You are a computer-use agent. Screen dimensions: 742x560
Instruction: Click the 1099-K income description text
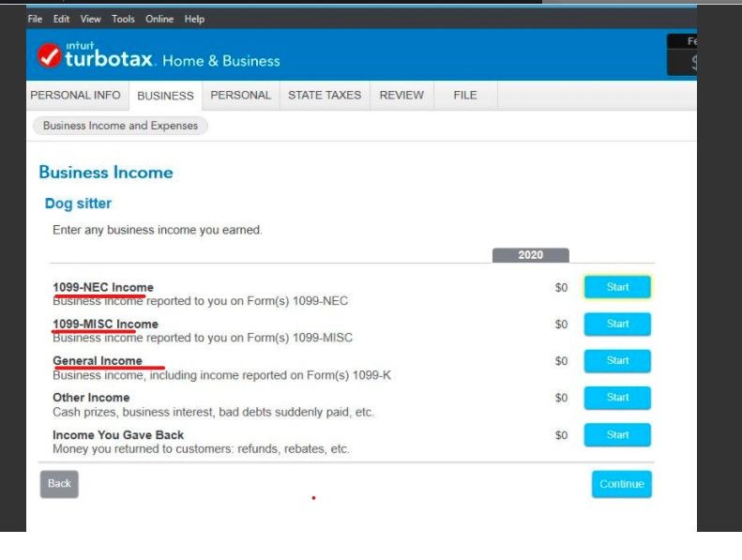coord(222,375)
